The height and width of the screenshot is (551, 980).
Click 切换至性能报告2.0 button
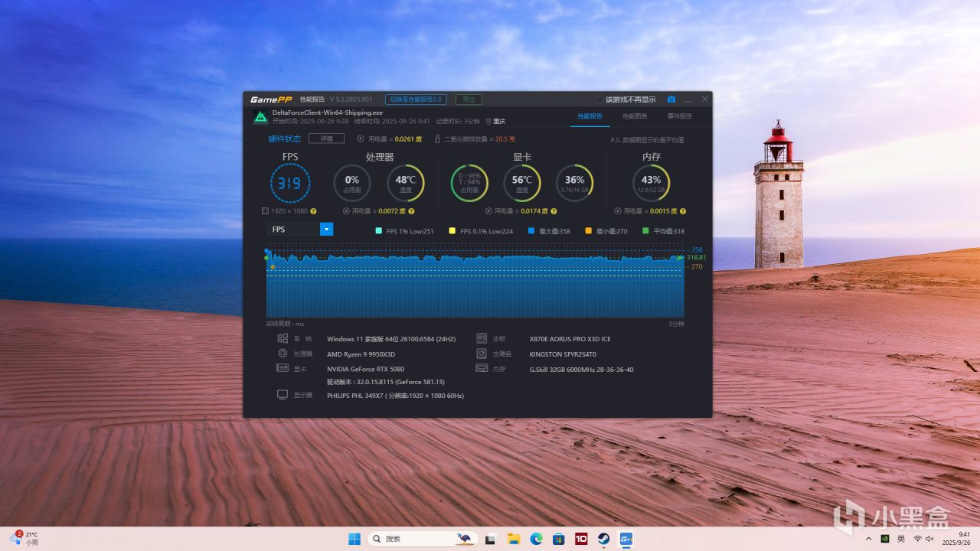coord(416,99)
